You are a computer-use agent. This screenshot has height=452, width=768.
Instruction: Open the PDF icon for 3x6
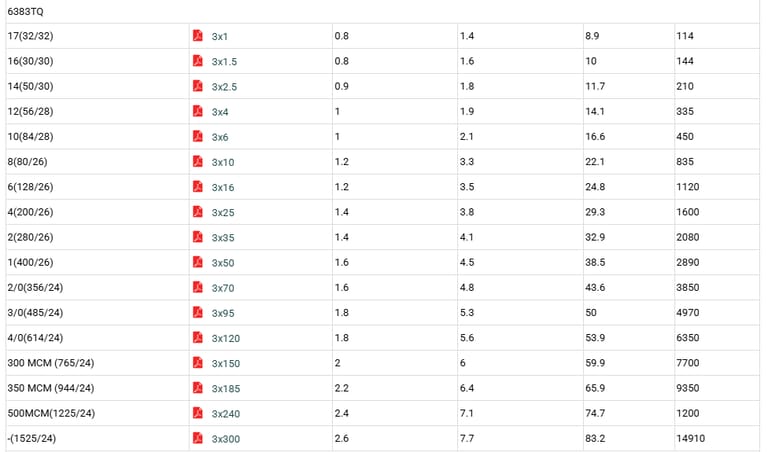pos(198,136)
